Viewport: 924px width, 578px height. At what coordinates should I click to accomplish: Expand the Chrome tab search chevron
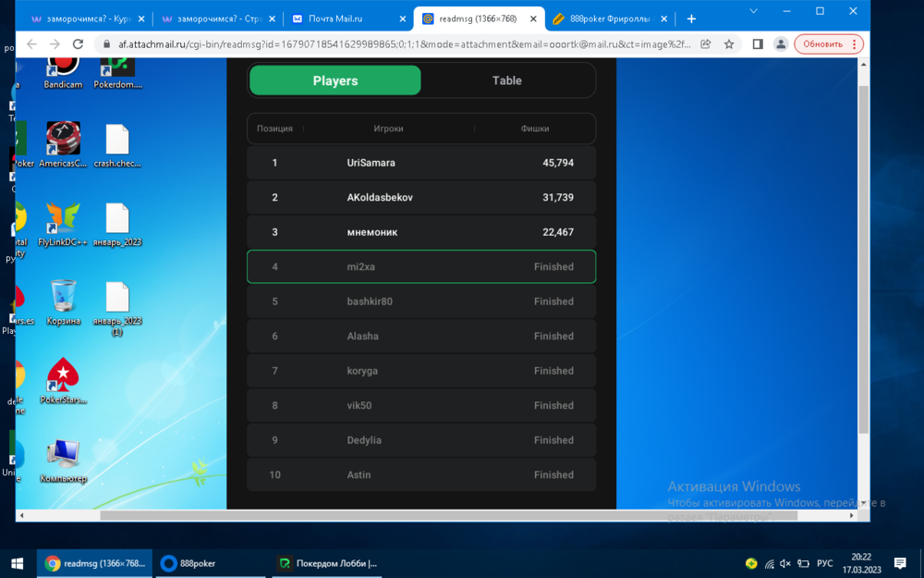coord(754,11)
